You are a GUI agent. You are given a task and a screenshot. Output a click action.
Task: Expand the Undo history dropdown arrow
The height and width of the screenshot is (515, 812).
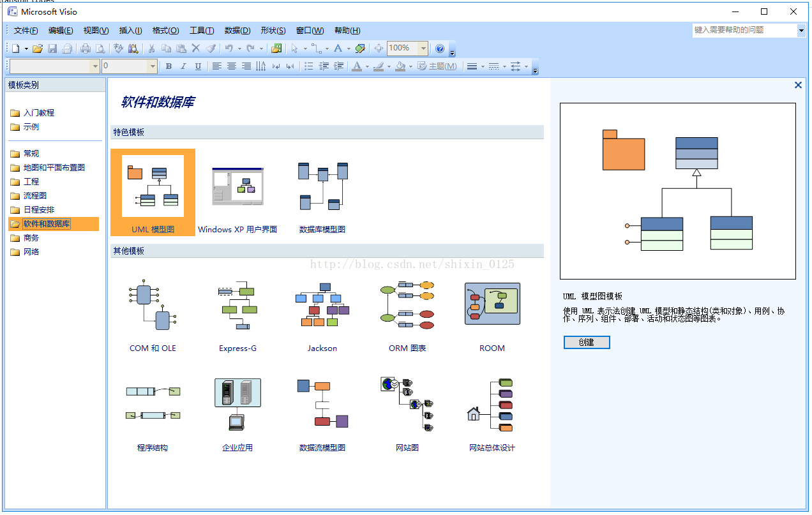click(x=239, y=49)
